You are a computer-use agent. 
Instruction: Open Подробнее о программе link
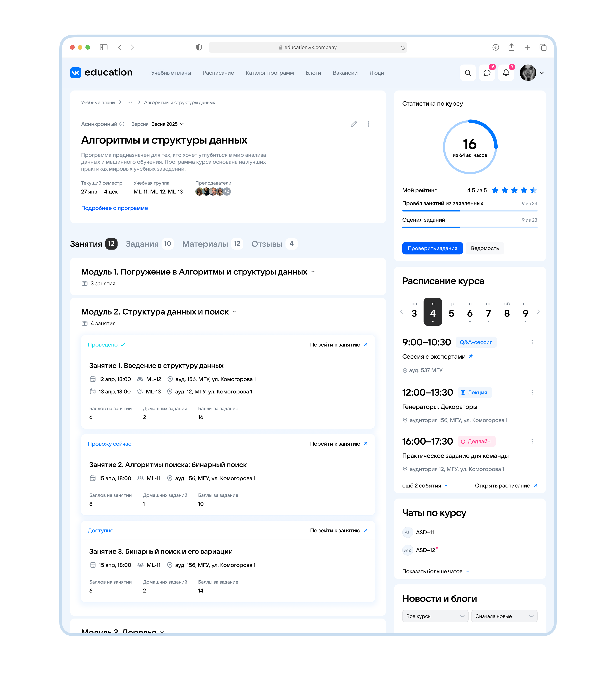coord(114,208)
